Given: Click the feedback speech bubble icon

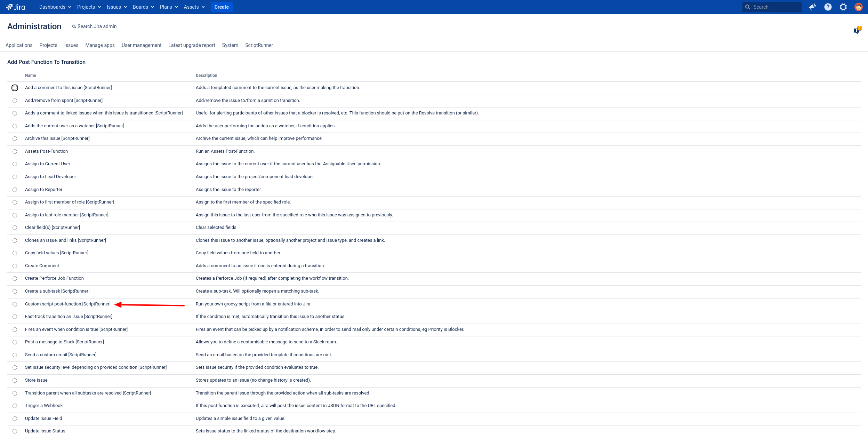Looking at the screenshot, I should click(x=857, y=31).
